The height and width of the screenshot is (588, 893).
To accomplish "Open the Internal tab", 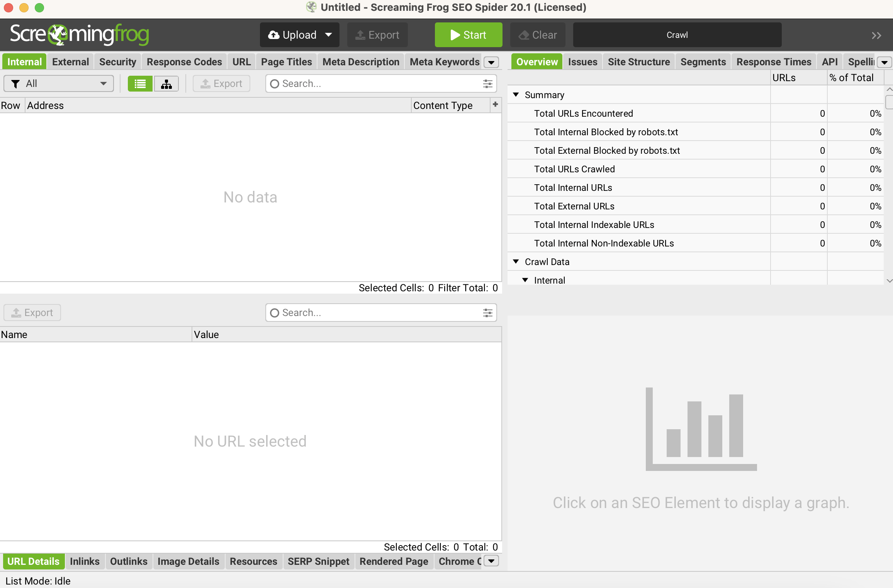I will point(25,62).
